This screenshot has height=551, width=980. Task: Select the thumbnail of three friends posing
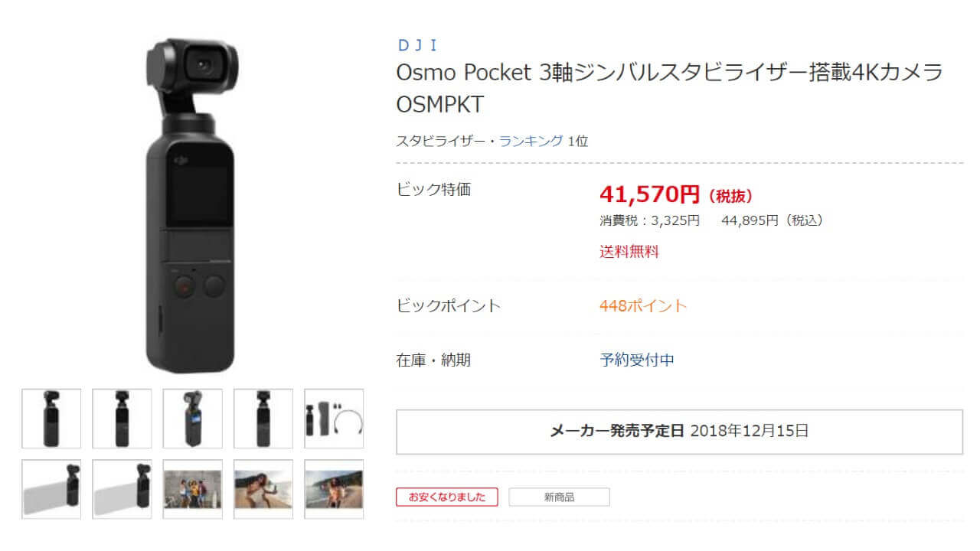(193, 489)
